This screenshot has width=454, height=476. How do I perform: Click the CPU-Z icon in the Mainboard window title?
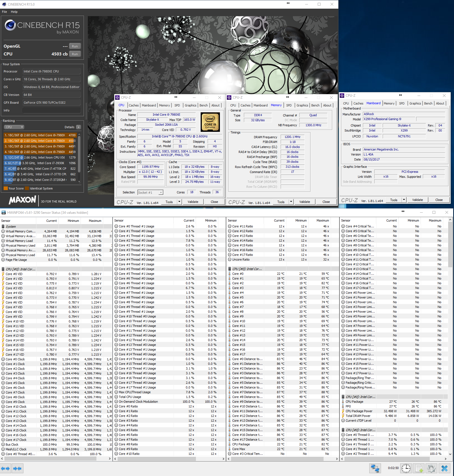pyautogui.click(x=342, y=96)
